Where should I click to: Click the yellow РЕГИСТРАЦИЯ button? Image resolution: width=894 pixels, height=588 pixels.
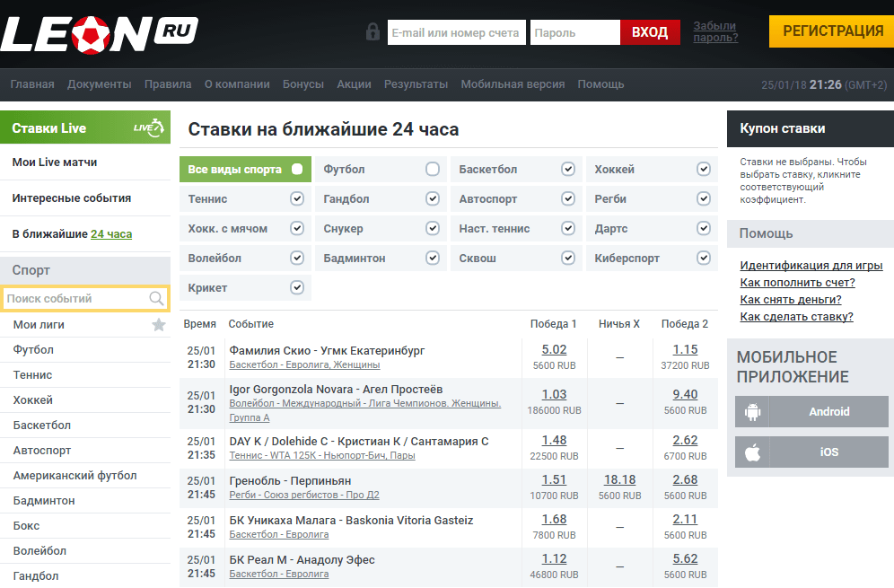coord(832,31)
